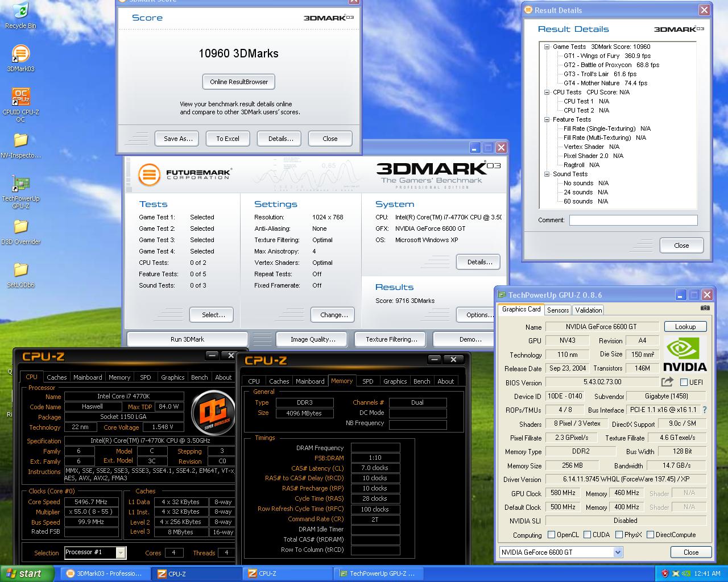728x582 pixels.
Task: Toggle the CUDA computing checkbox
Action: pyautogui.click(x=586, y=534)
